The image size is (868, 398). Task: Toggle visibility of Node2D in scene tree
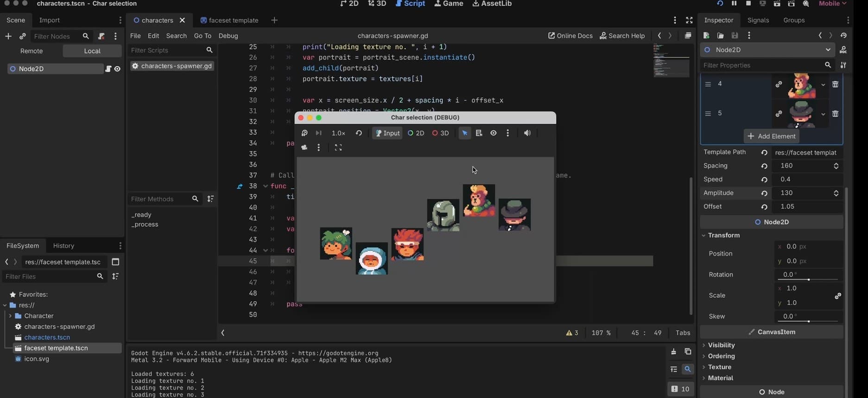[117, 69]
